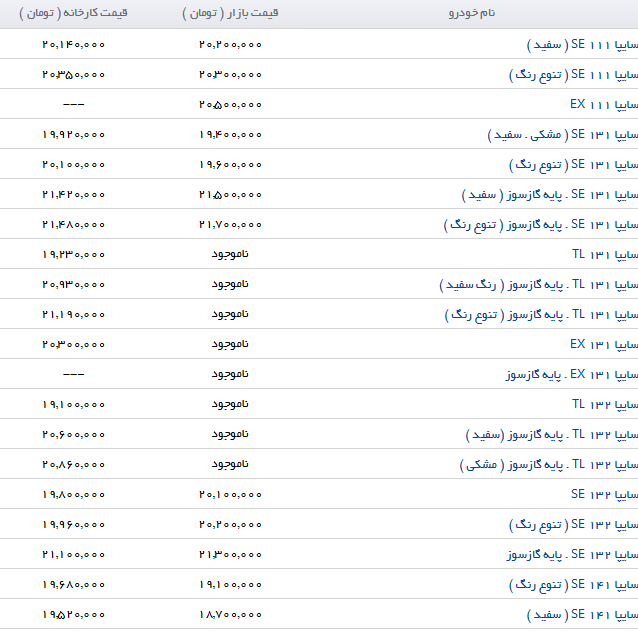Select factory price ۲۰,۳۰۰,۰۰۰ of Saipa 131 EX

(x=73, y=345)
